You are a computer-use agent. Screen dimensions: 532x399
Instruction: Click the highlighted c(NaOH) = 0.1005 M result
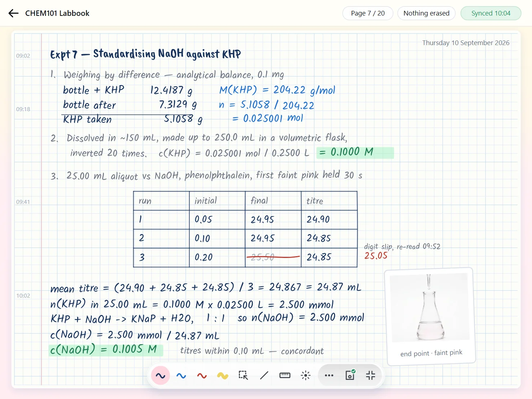click(106, 350)
